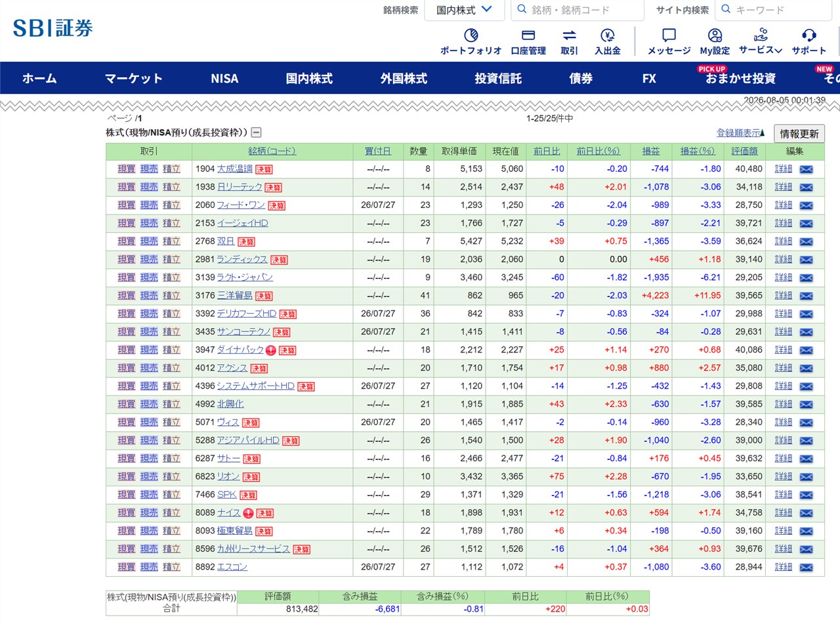
Task: Open the 投資信託 tab
Action: pos(498,78)
